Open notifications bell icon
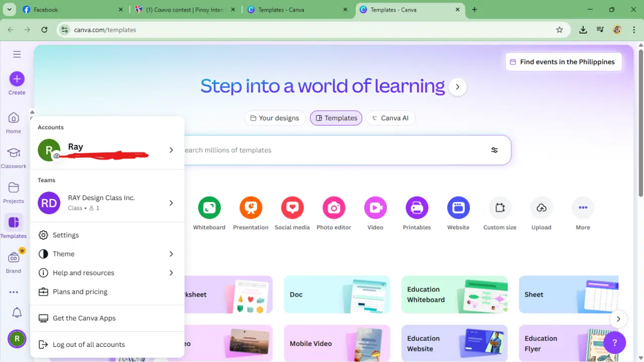644x362 pixels. [17, 313]
